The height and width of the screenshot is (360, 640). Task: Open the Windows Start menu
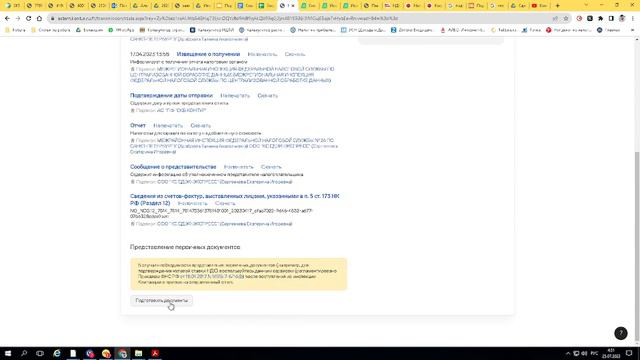[8, 353]
